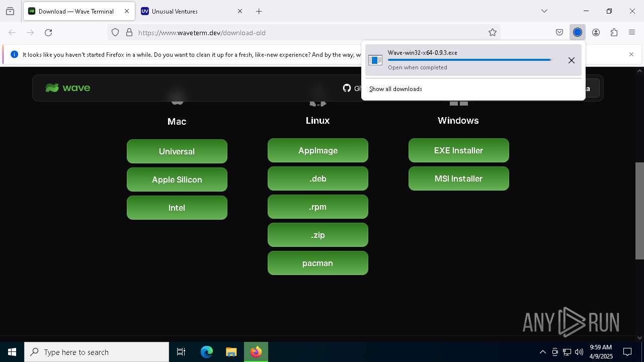Go back one page
Screen dimensions: 644x362
click(x=12, y=33)
